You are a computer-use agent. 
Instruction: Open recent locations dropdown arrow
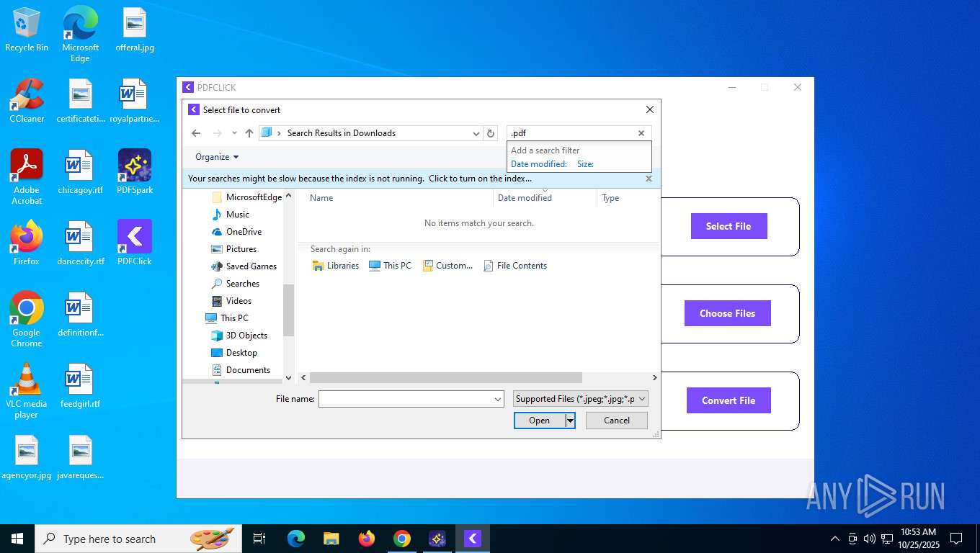234,133
